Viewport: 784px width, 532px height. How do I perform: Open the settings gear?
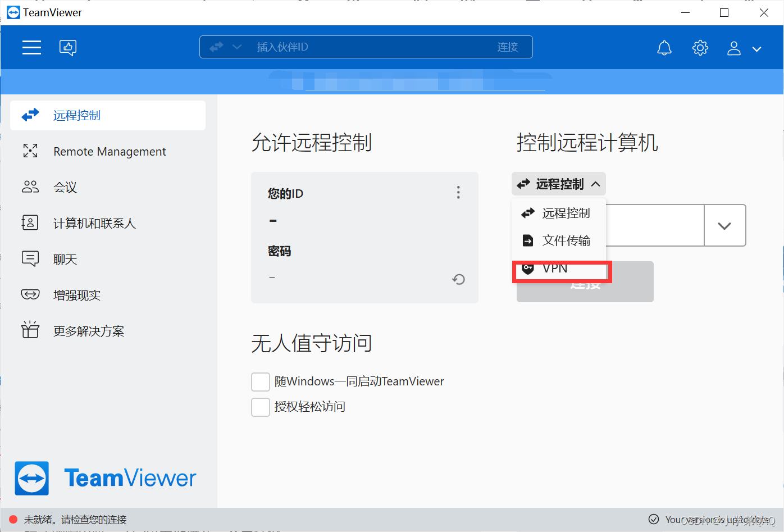pos(700,48)
